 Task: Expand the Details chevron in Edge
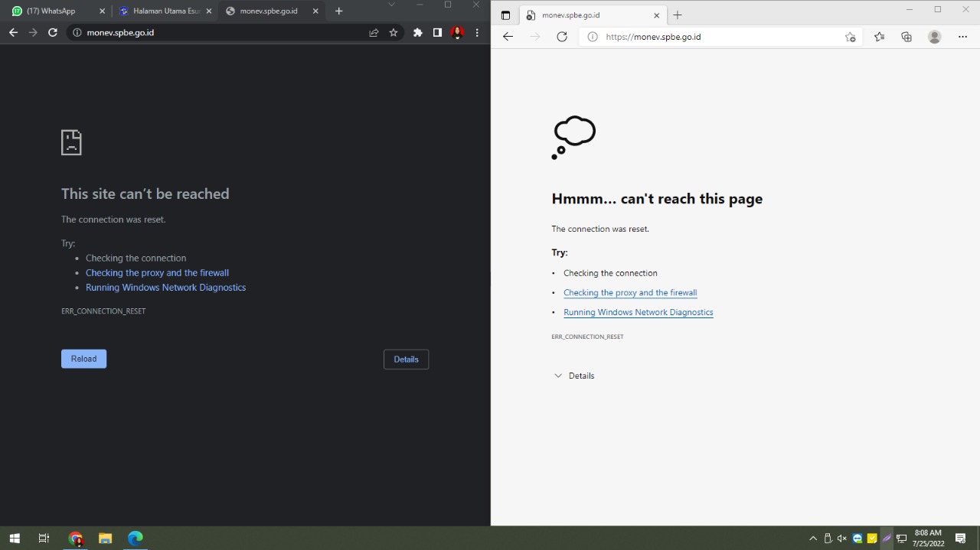pyautogui.click(x=558, y=376)
